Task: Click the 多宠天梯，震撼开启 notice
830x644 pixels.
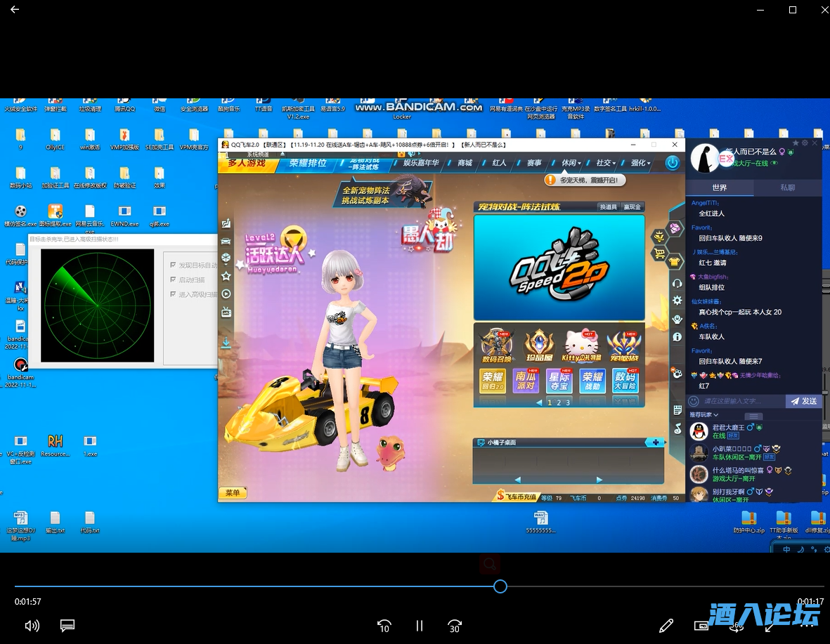Action: [585, 180]
